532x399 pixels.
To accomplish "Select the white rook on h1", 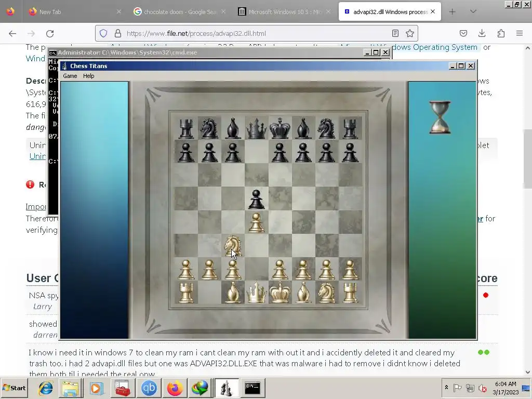I will coord(350,293).
